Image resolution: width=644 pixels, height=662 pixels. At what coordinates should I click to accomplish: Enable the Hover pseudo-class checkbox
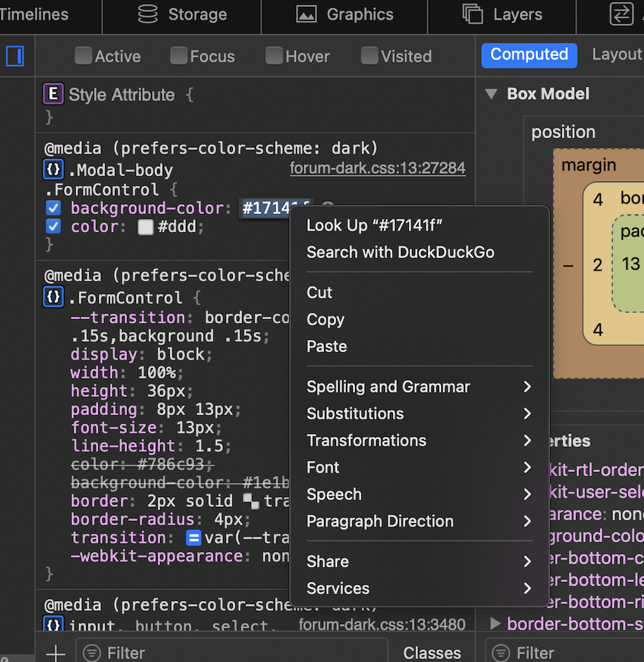pyautogui.click(x=274, y=56)
